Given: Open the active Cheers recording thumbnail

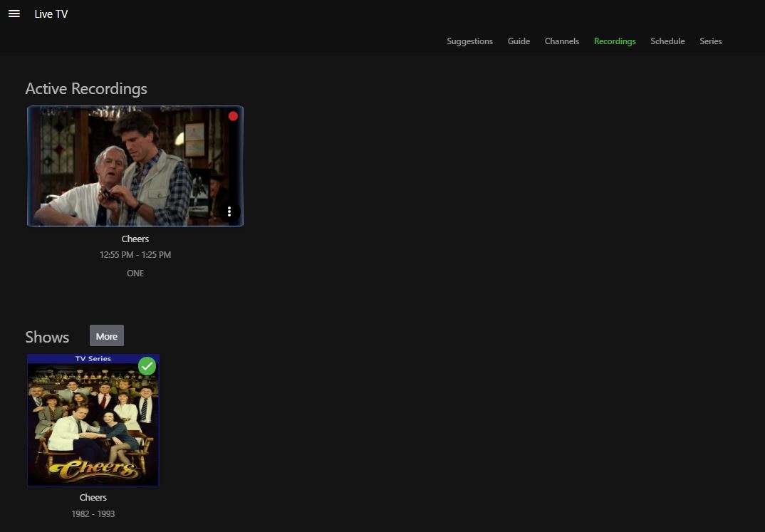Looking at the screenshot, I should 135,166.
